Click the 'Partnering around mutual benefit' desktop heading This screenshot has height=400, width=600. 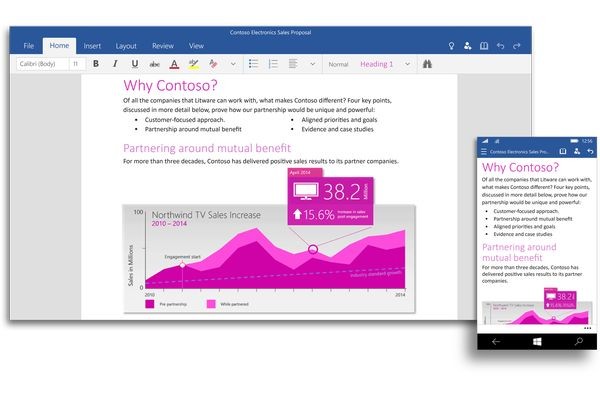point(207,148)
